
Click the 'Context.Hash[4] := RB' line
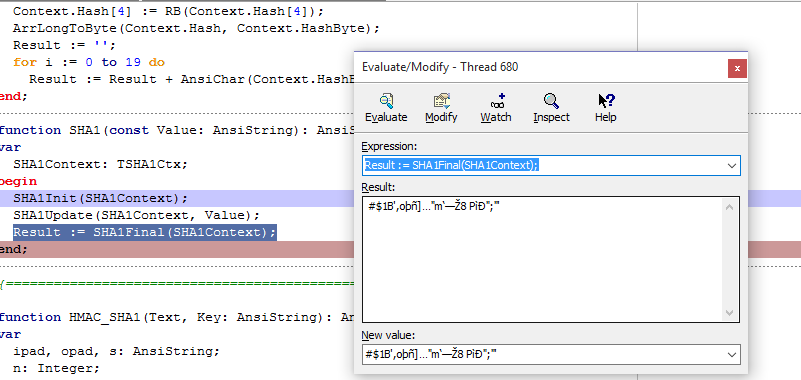[169, 11]
